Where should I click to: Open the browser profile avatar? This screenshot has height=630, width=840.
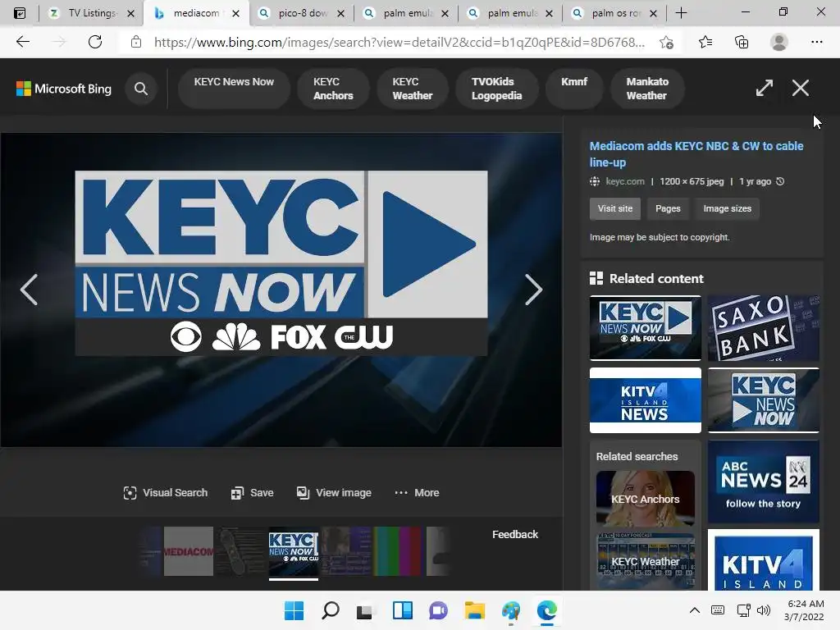pos(778,42)
